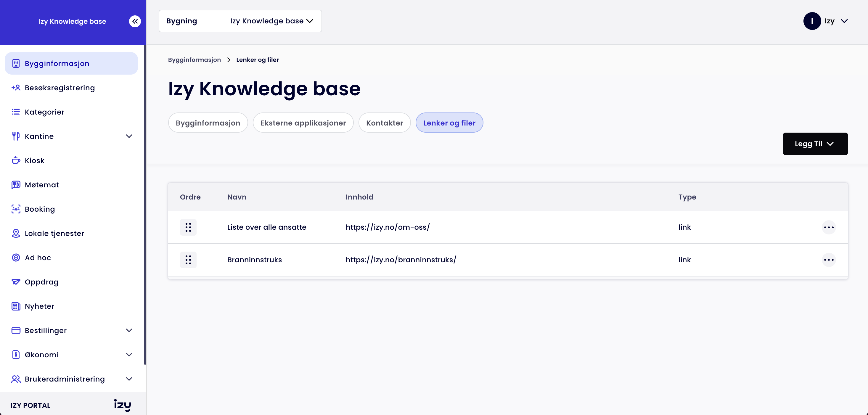868x415 pixels.
Task: Expand the Bestillinger section
Action: point(129,330)
